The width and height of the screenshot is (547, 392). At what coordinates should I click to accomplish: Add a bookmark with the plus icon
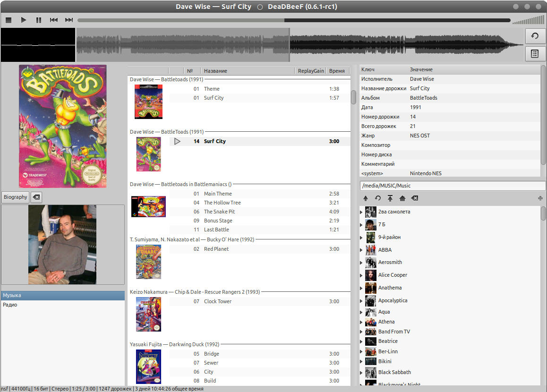[x=539, y=198]
